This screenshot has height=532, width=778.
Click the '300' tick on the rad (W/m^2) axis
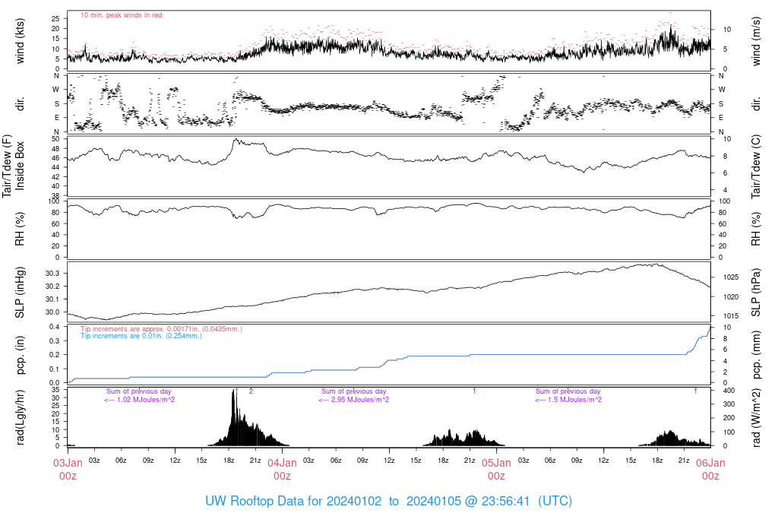tap(729, 404)
